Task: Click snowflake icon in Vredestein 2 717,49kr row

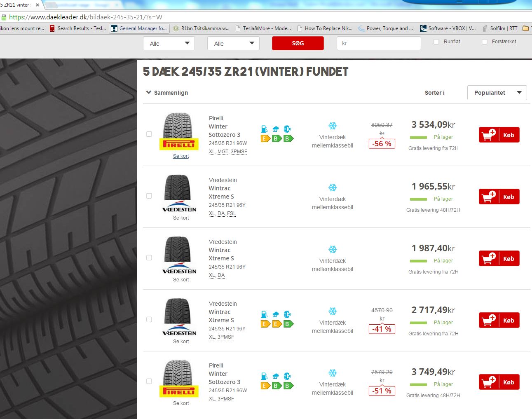Action: 333,311
